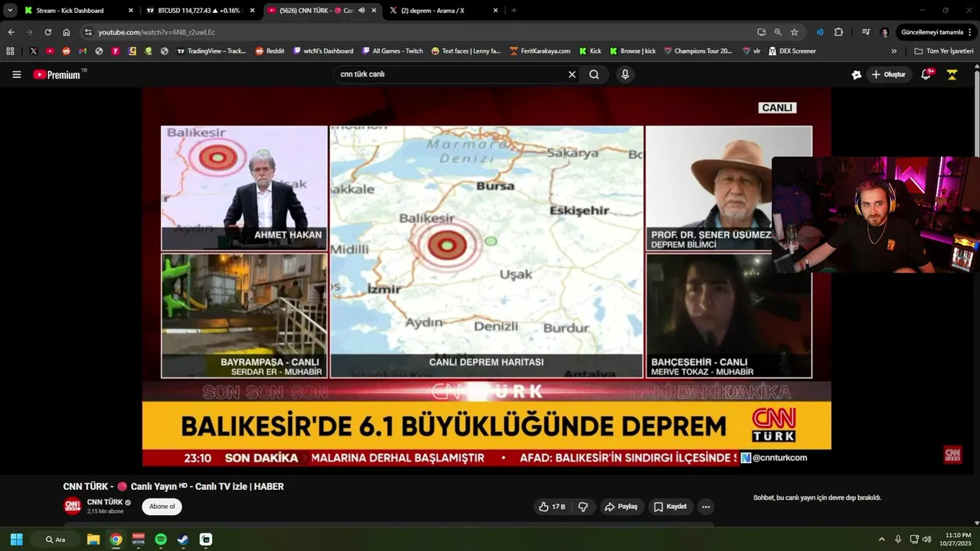The height and width of the screenshot is (551, 980).
Task: View site information icon in address bar
Action: click(x=88, y=32)
